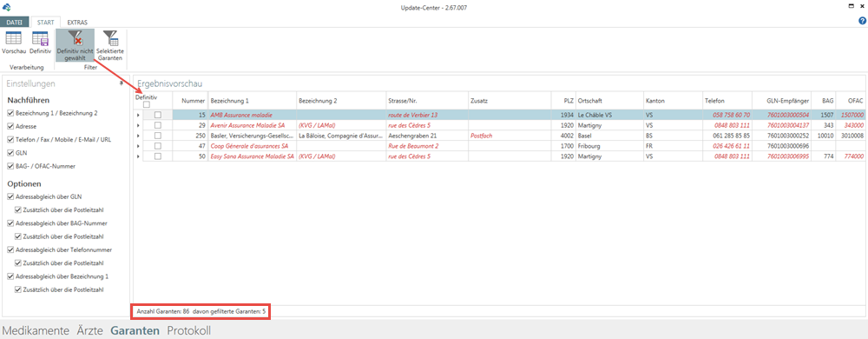The image size is (868, 339).
Task: Sort by the Zusatz column header
Action: [510, 102]
